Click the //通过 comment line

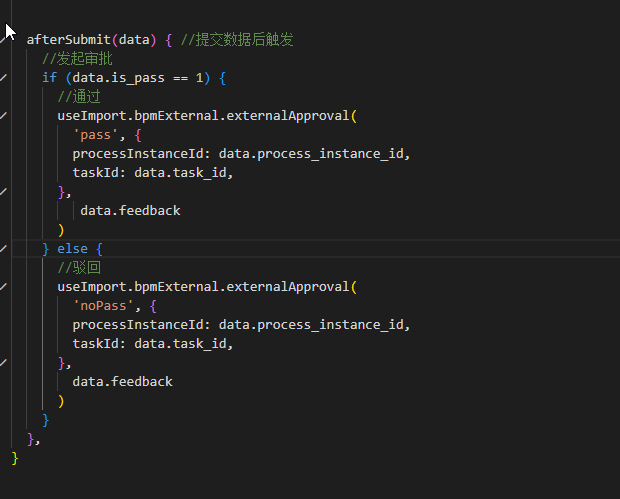[x=79, y=97]
